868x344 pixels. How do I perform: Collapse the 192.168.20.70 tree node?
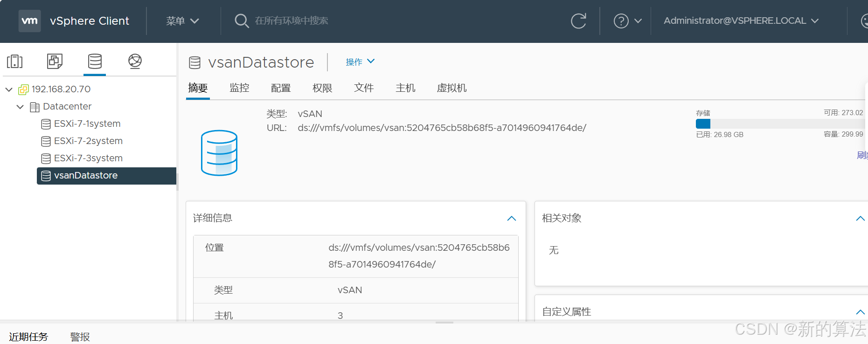click(8, 89)
